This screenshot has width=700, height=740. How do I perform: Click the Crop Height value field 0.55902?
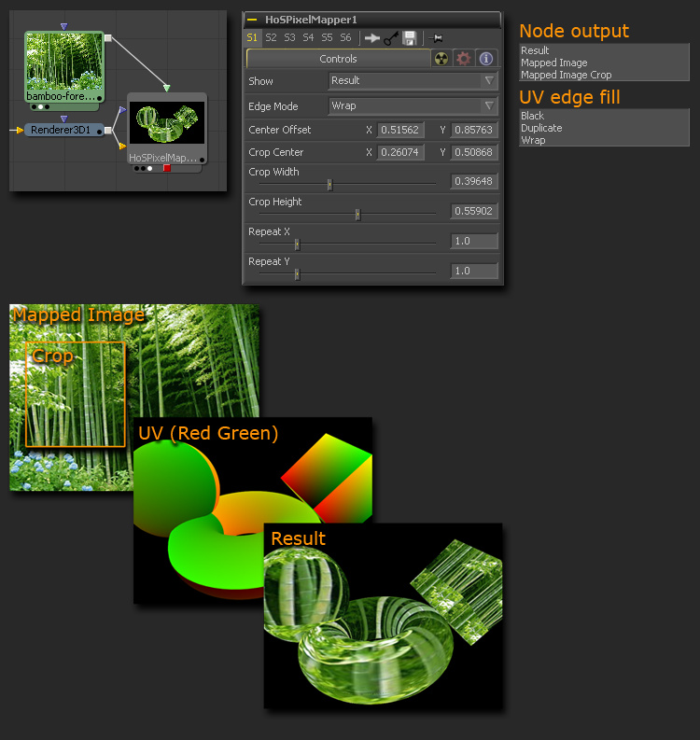click(x=474, y=211)
